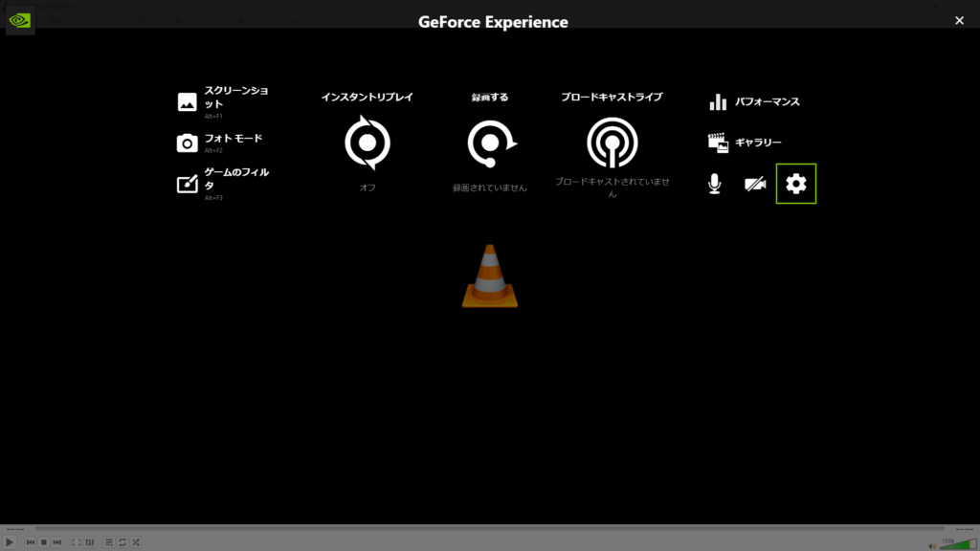The width and height of the screenshot is (980, 551).
Task: Adjust the VLC volume slider
Action: point(958,543)
